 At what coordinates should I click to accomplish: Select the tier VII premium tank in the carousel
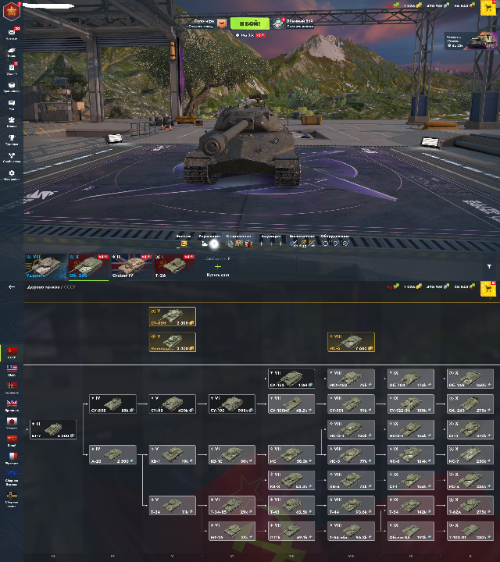pos(46,266)
